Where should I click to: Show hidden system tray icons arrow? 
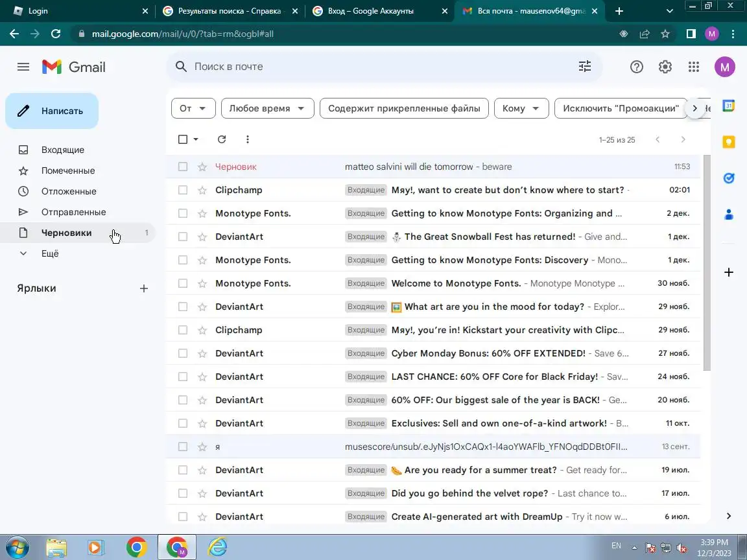635,548
